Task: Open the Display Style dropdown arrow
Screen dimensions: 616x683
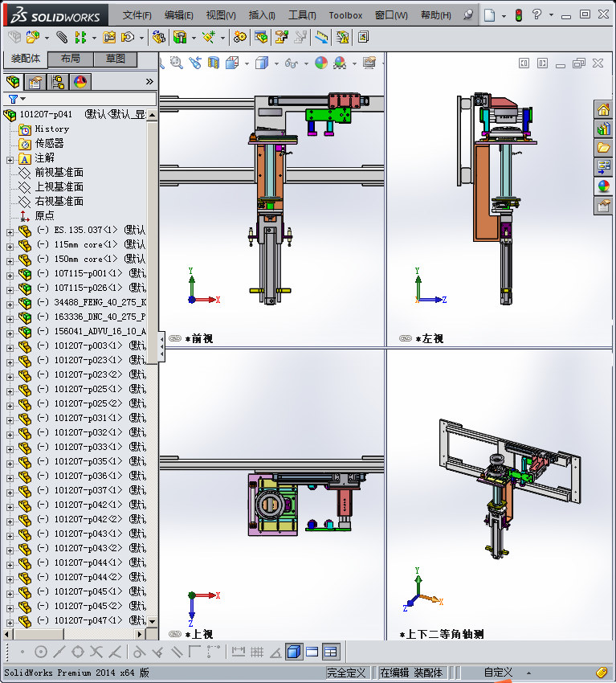Action: point(276,64)
